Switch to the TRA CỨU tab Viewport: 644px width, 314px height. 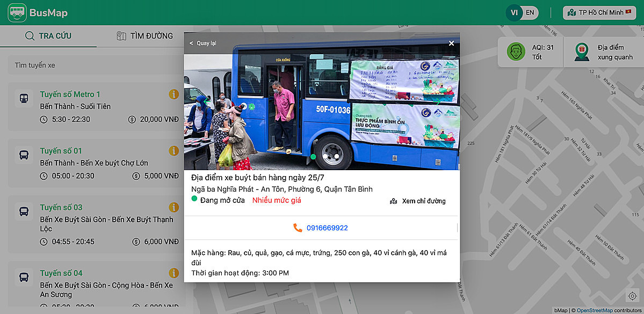pos(48,35)
